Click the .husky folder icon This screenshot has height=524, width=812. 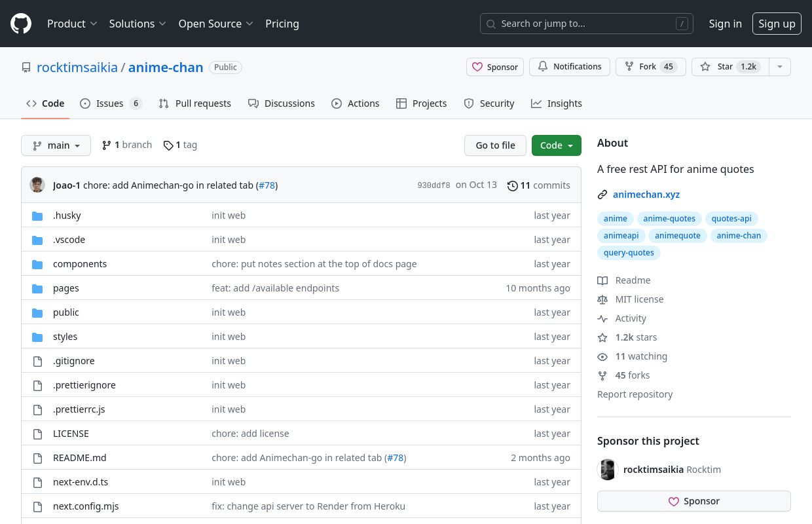pyautogui.click(x=37, y=215)
